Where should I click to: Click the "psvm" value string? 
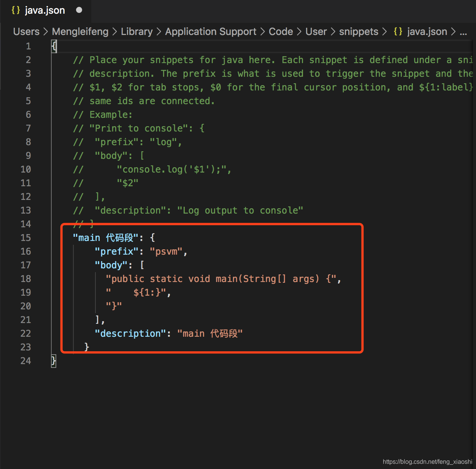pyautogui.click(x=166, y=252)
